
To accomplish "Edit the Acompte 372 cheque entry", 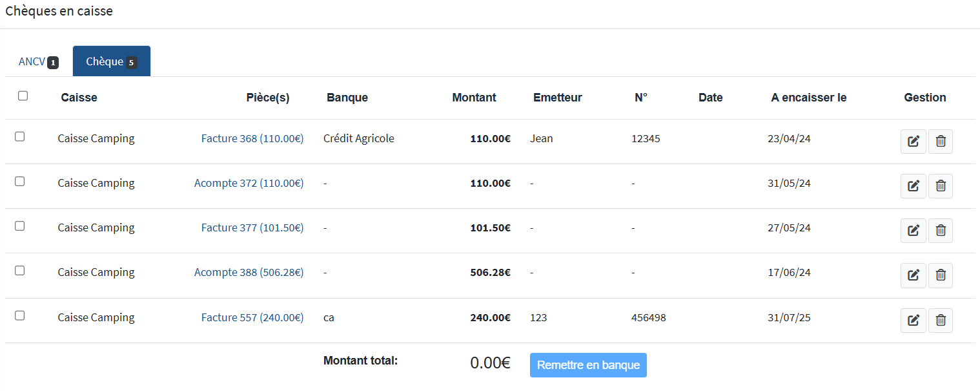I will [x=913, y=186].
